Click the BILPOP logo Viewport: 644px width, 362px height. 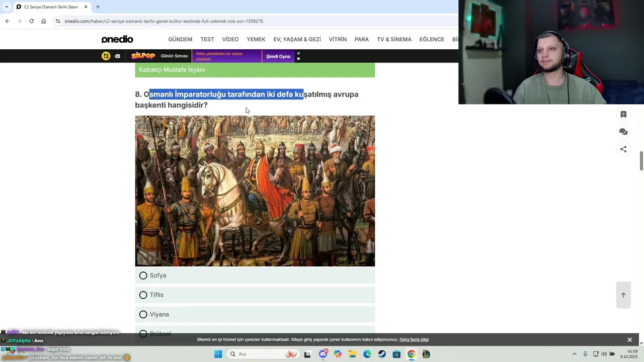point(143,56)
